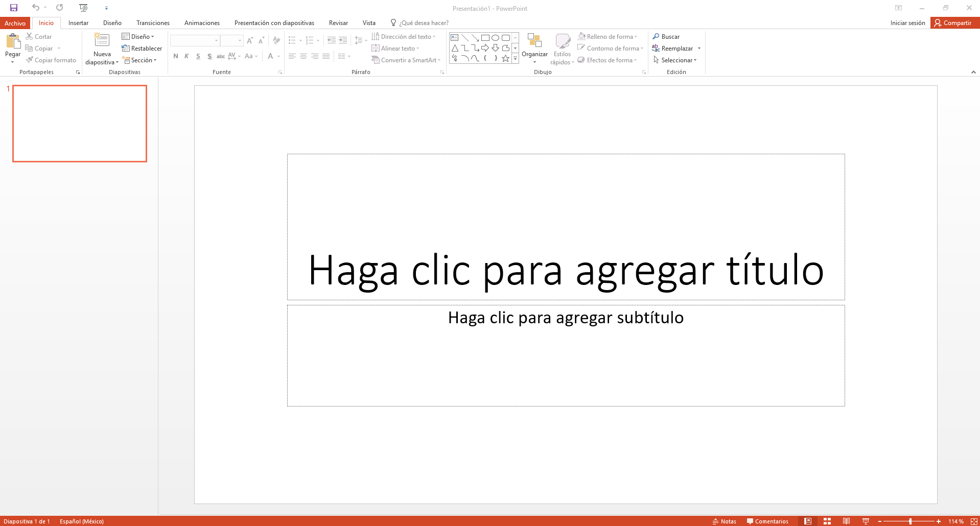Switch to slide sorter view icon
980x526 pixels.
coord(827,521)
